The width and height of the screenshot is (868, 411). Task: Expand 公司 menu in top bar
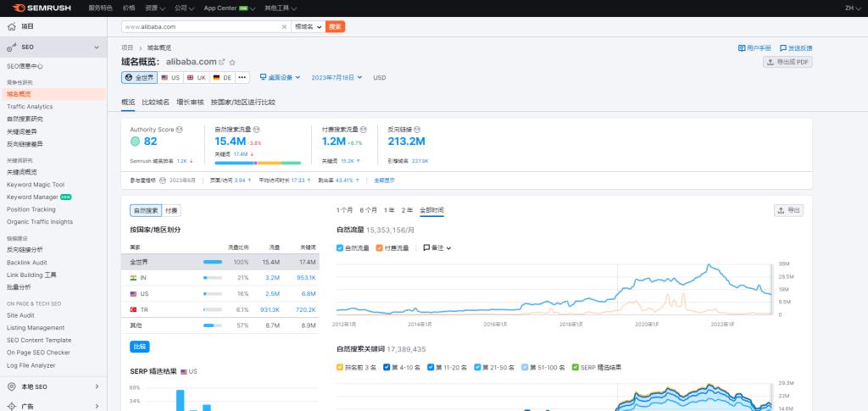pyautogui.click(x=184, y=8)
